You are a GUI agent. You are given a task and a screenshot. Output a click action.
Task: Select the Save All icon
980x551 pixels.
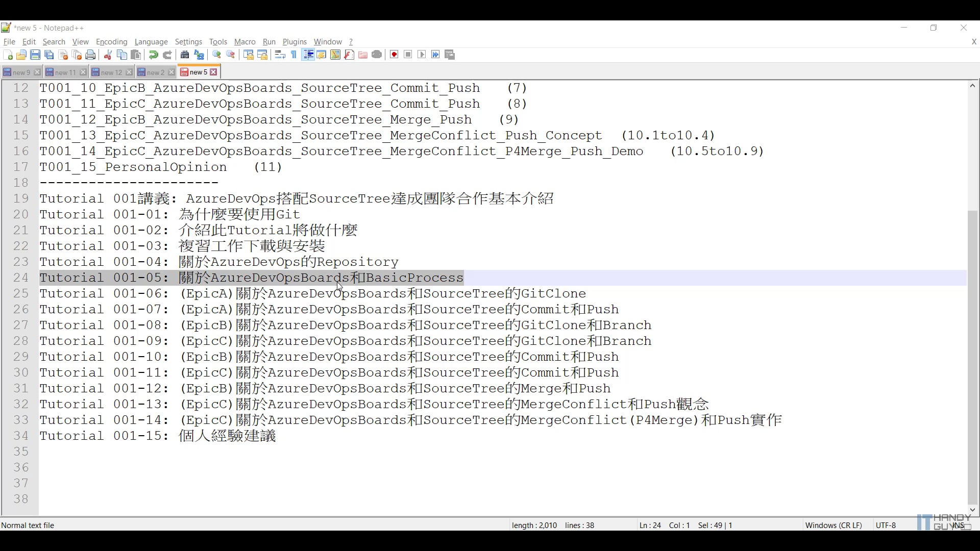point(48,55)
